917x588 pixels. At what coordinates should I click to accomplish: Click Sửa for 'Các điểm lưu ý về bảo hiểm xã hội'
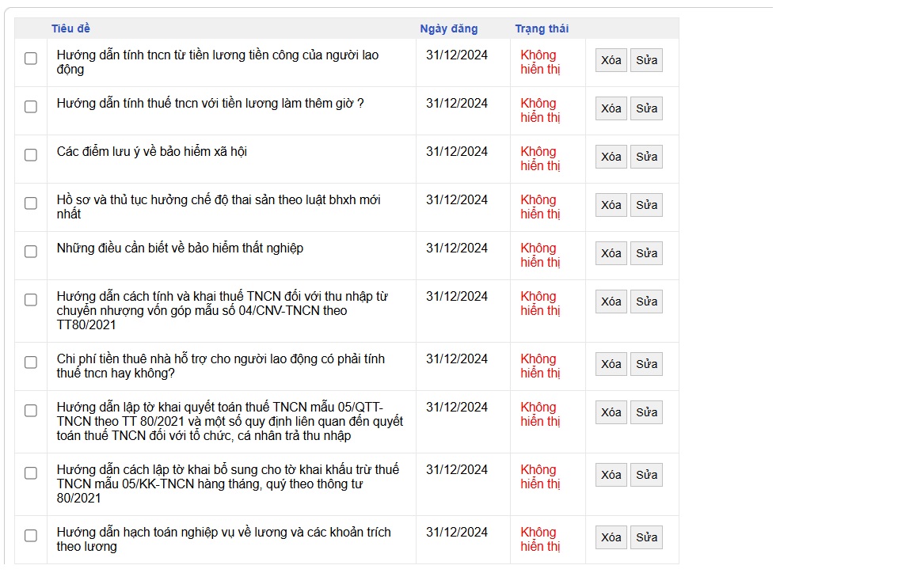[646, 157]
